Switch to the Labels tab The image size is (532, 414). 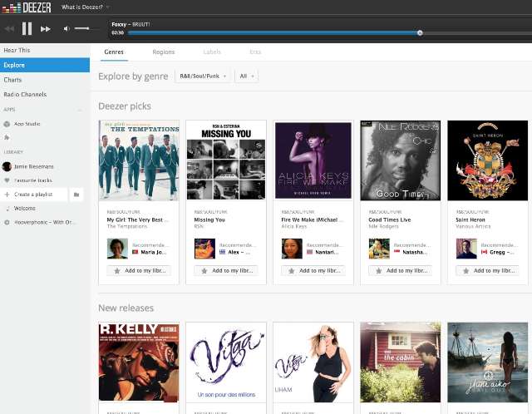[212, 52]
